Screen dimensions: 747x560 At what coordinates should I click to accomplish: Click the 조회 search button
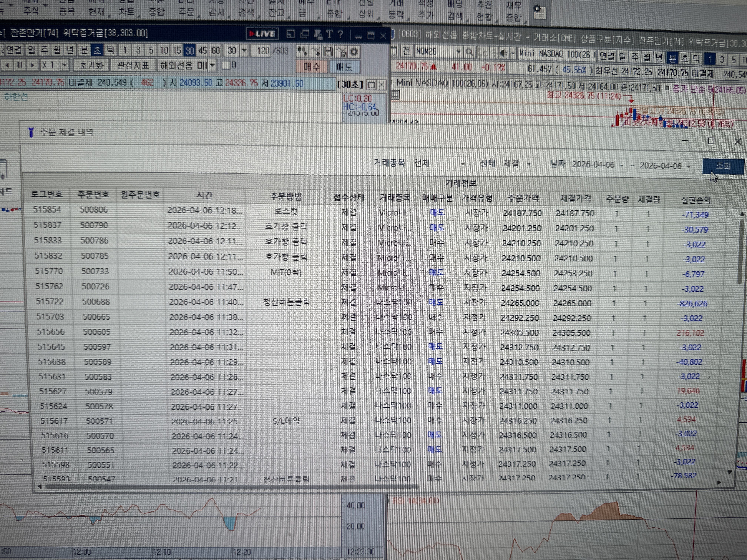point(723,166)
